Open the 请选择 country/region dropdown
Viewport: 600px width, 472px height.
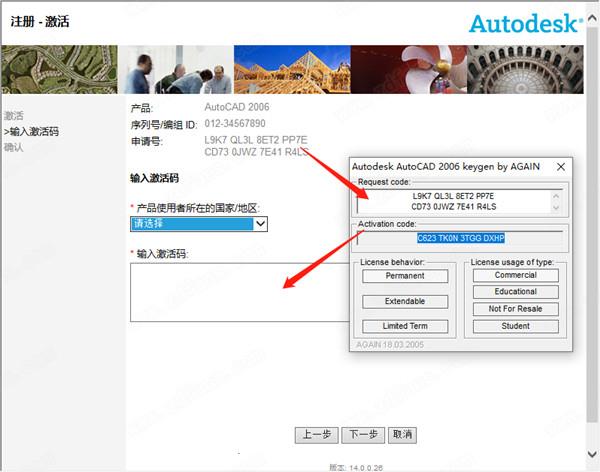pos(199,224)
